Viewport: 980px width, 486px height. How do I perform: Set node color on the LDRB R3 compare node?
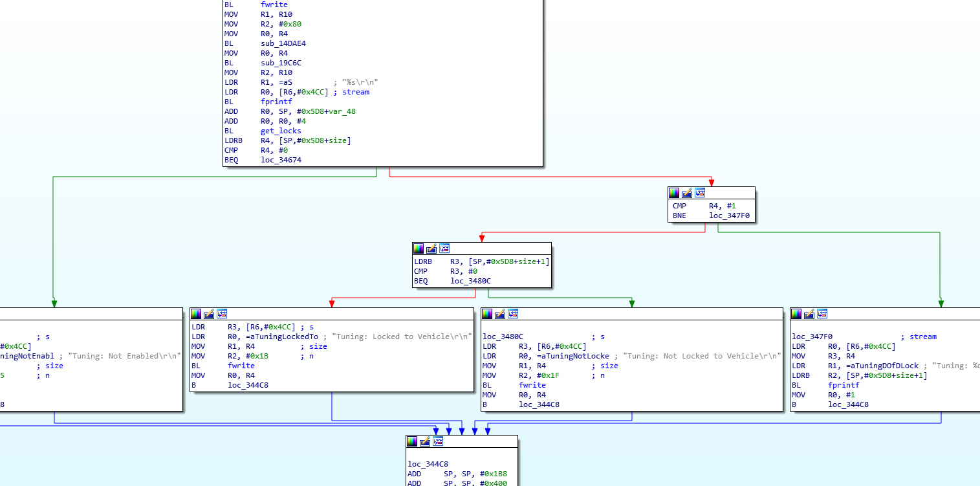coord(419,249)
